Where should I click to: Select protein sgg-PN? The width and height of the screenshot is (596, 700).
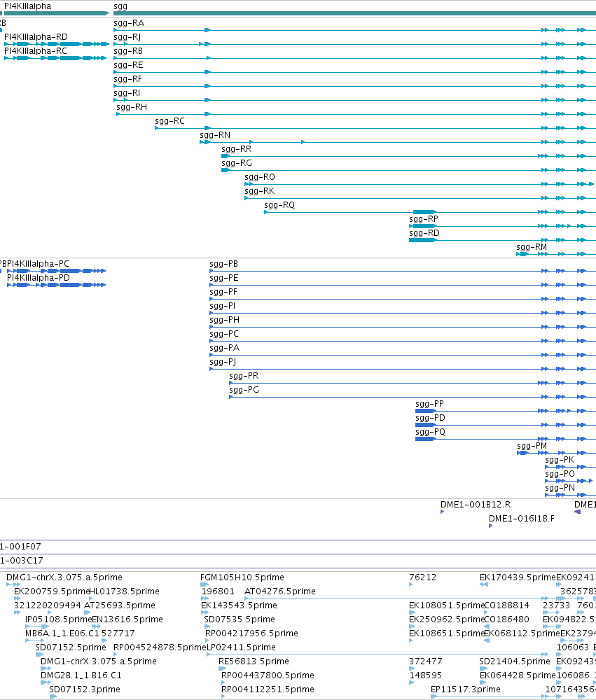point(560,487)
